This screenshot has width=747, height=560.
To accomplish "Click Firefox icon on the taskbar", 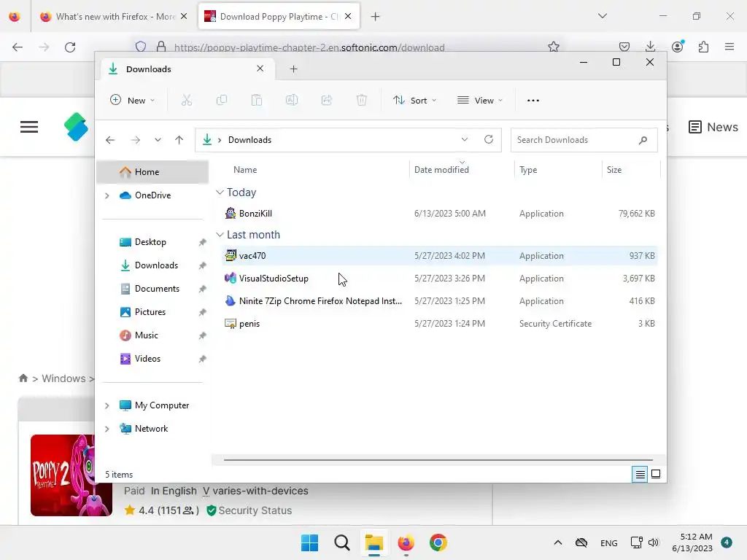I will [x=406, y=542].
